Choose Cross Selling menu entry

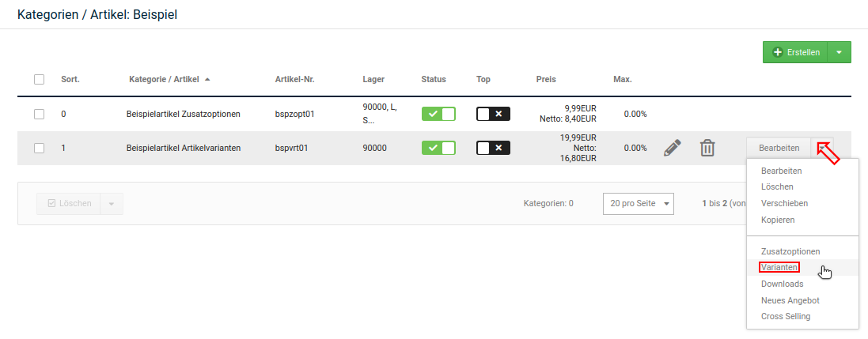point(785,317)
